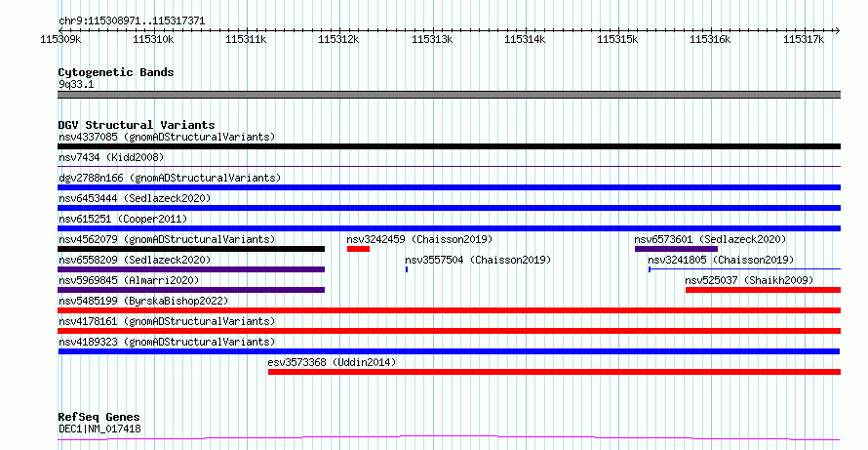Open the nsv5485199 (ByrskaBishop2022) label
This screenshot has height=450, width=868.
point(143,301)
